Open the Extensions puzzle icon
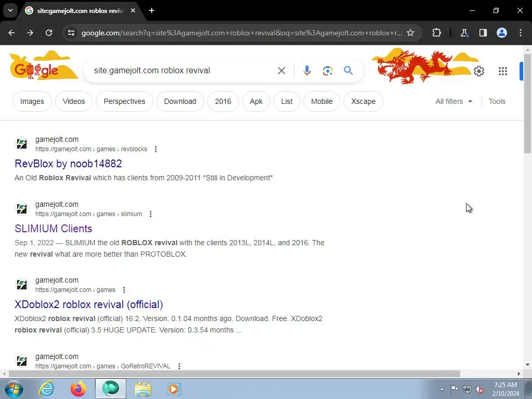The width and height of the screenshot is (532, 399). point(436,33)
